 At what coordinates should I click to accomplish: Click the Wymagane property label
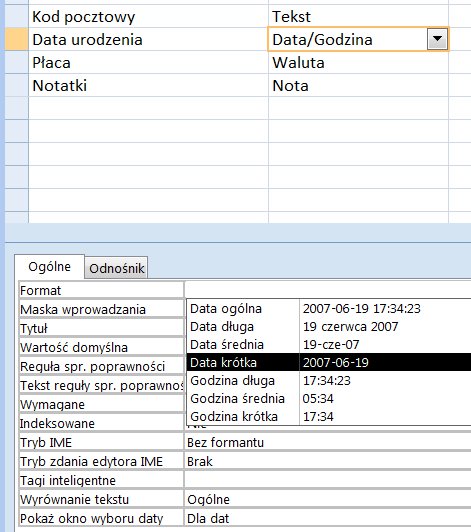point(101,404)
